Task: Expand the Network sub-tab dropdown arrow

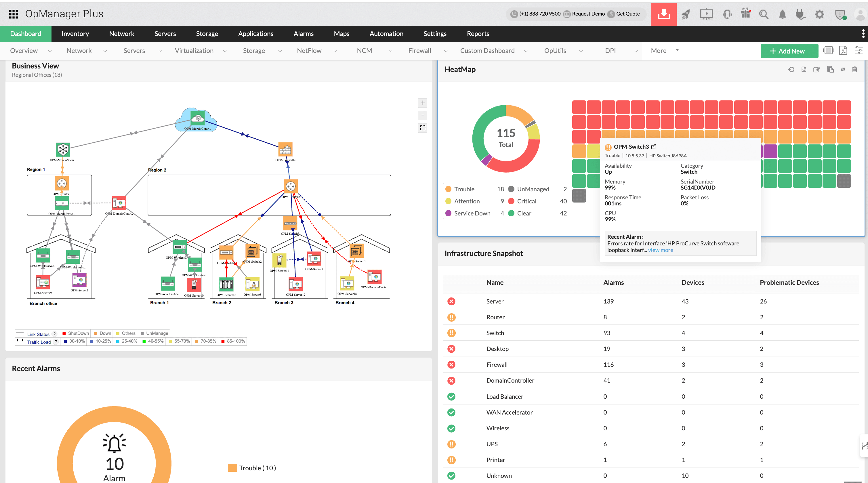Action: pos(105,51)
